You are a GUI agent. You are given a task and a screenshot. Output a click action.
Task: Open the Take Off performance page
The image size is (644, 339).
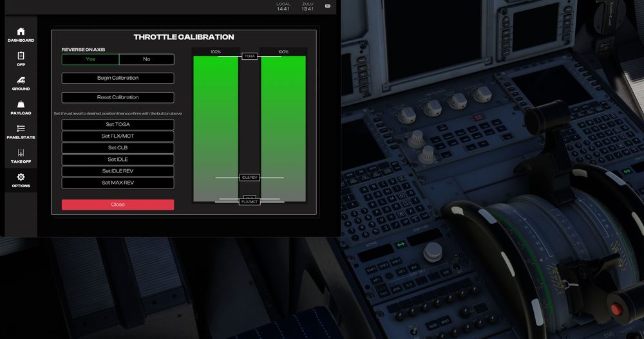coord(21,156)
